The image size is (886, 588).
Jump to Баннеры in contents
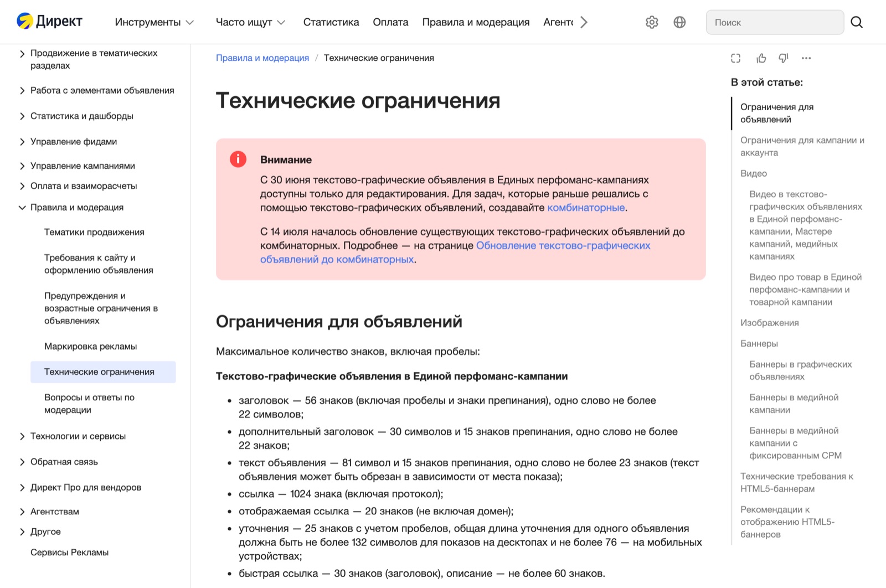[x=759, y=344]
